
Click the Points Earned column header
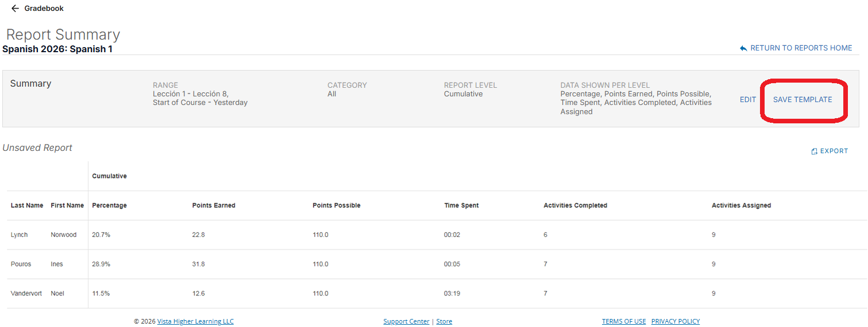(x=214, y=205)
